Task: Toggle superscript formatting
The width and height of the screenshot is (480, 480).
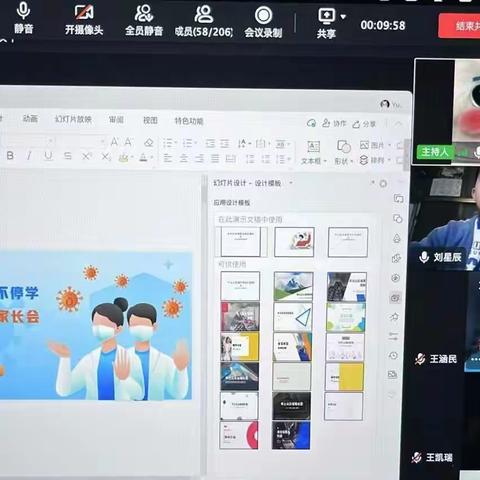Action: [x=87, y=156]
